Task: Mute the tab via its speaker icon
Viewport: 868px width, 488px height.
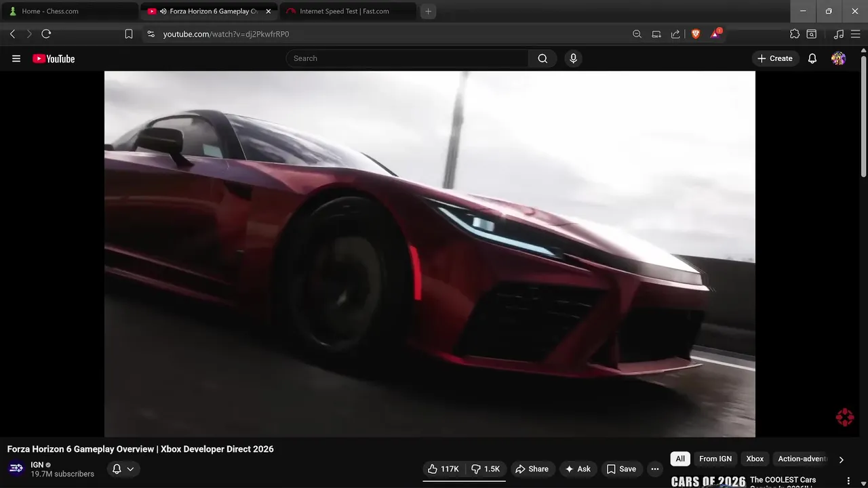Action: point(163,12)
